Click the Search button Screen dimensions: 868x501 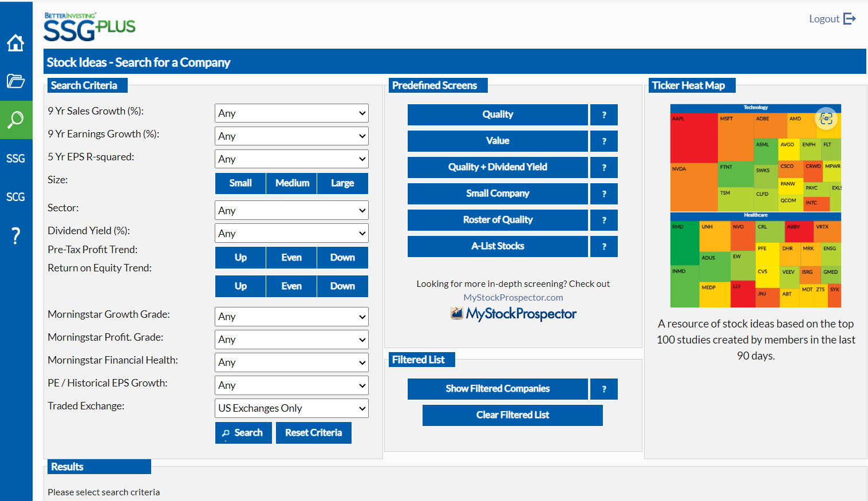coord(243,433)
